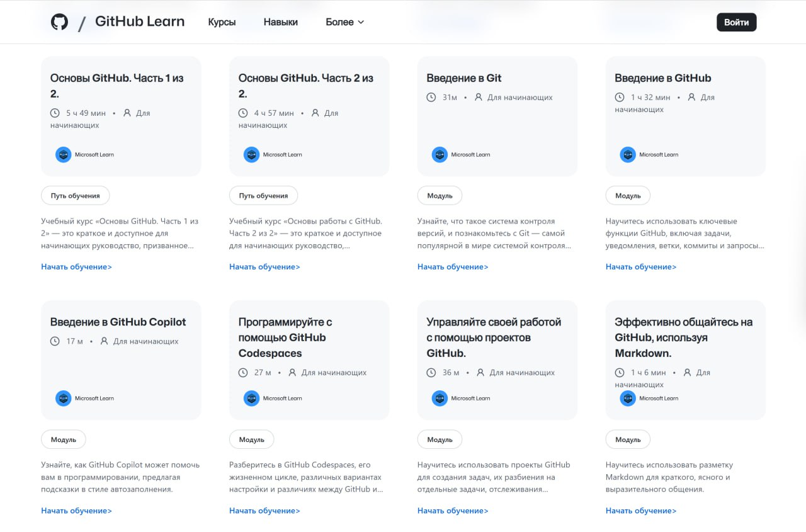Click Microsoft Learn badge icon in Markdown card

[x=628, y=399]
